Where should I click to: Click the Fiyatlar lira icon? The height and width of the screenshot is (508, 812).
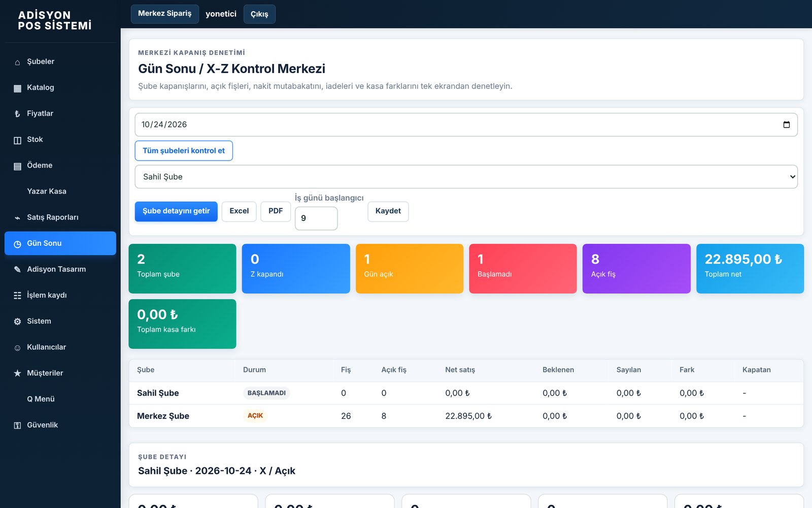(17, 114)
